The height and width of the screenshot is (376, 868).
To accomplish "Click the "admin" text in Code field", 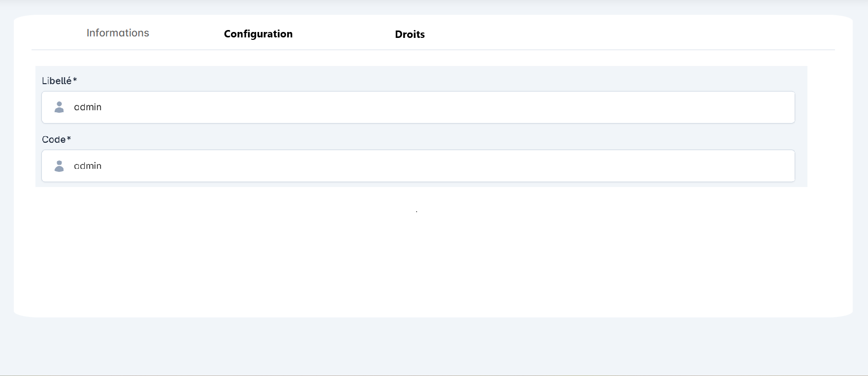I will point(88,166).
